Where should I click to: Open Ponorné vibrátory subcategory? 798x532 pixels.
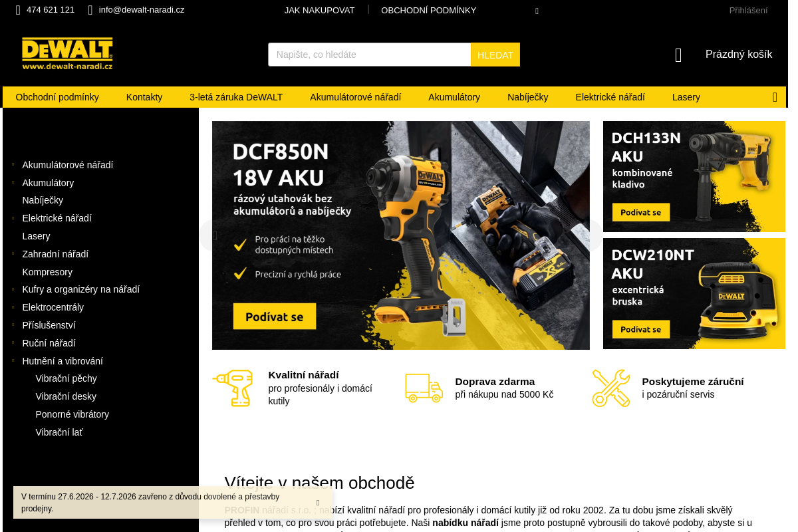72,414
